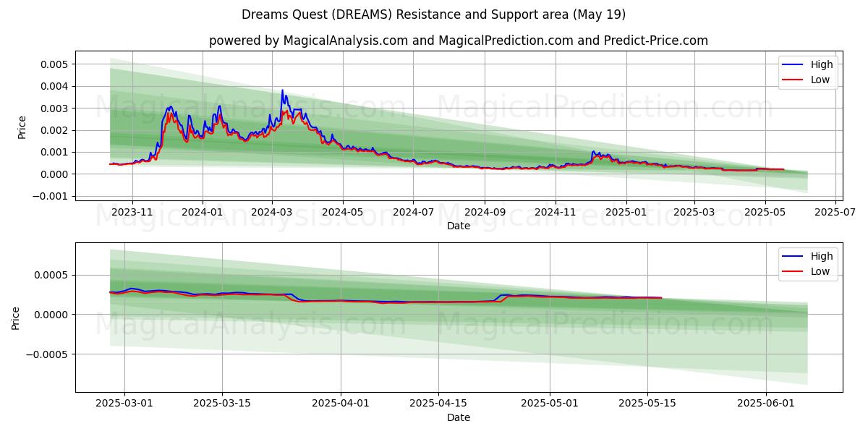This screenshot has width=868, height=434.
Task: Click the '2025-03' x-axis label in the top chart
Action: pyautogui.click(x=694, y=212)
